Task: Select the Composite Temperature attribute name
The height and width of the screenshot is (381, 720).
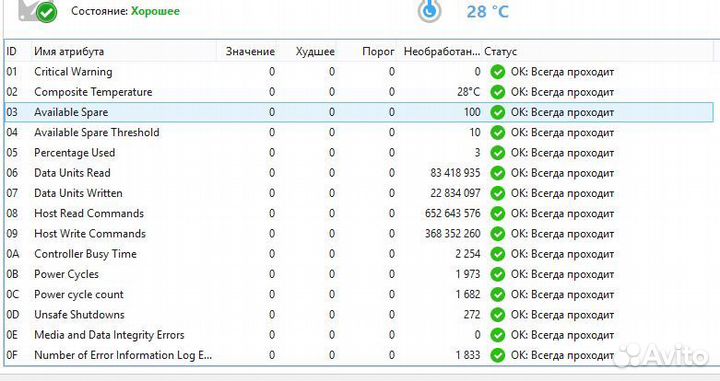Action: [x=93, y=92]
